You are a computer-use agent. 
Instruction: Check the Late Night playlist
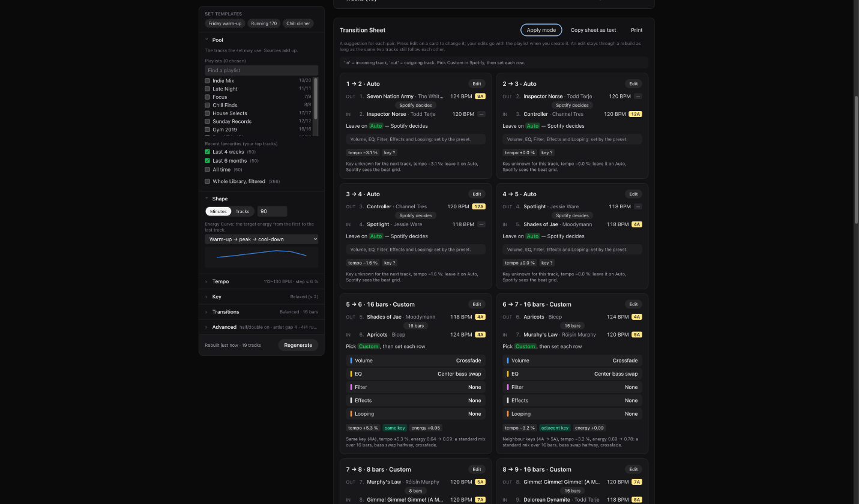click(208, 89)
